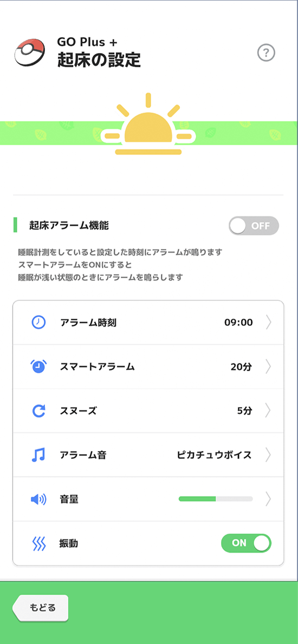Click the speaker icon next to 音量

pyautogui.click(x=38, y=499)
